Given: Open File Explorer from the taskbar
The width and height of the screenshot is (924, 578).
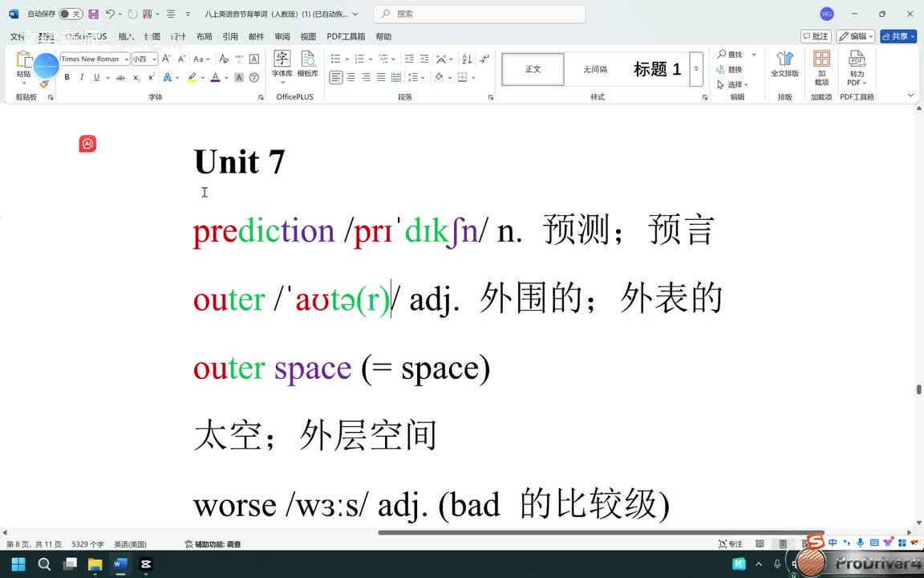Looking at the screenshot, I should [x=95, y=564].
